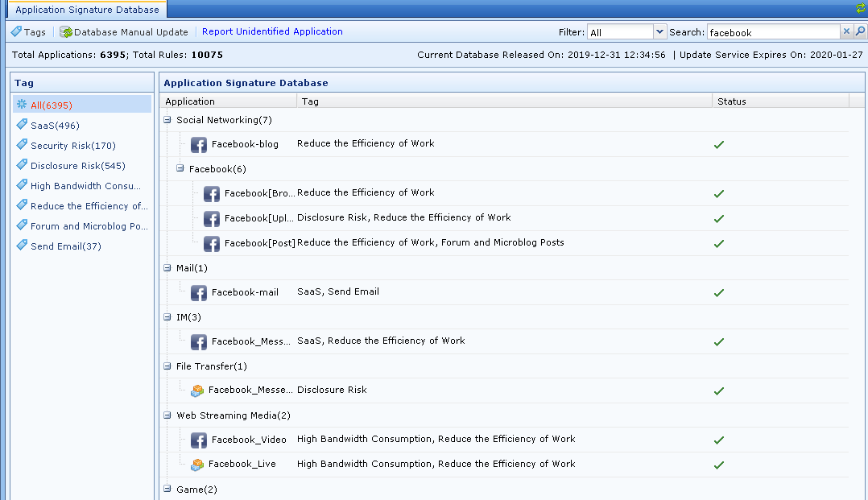Click the Facebook-blog app icon
This screenshot has height=500, width=868.
tap(199, 144)
